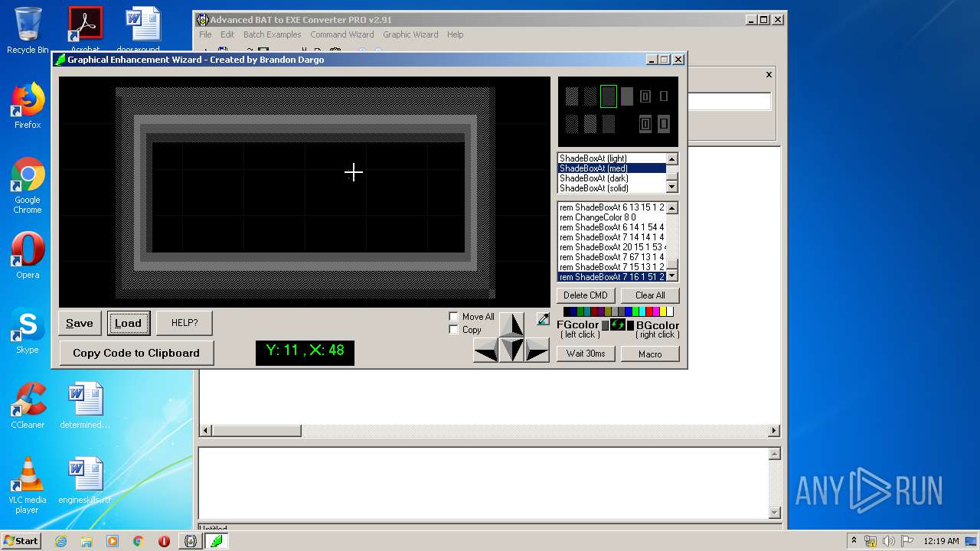This screenshot has height=551, width=980.
Task: Click the right arrow move button
Action: (x=537, y=350)
